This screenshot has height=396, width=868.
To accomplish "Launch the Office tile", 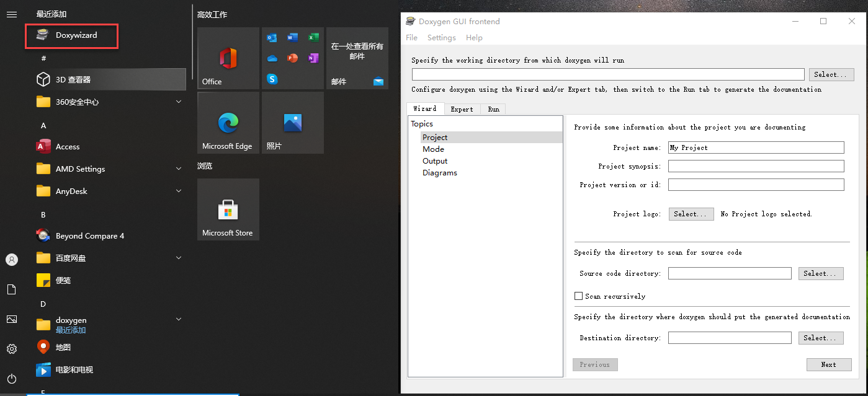I will [228, 58].
